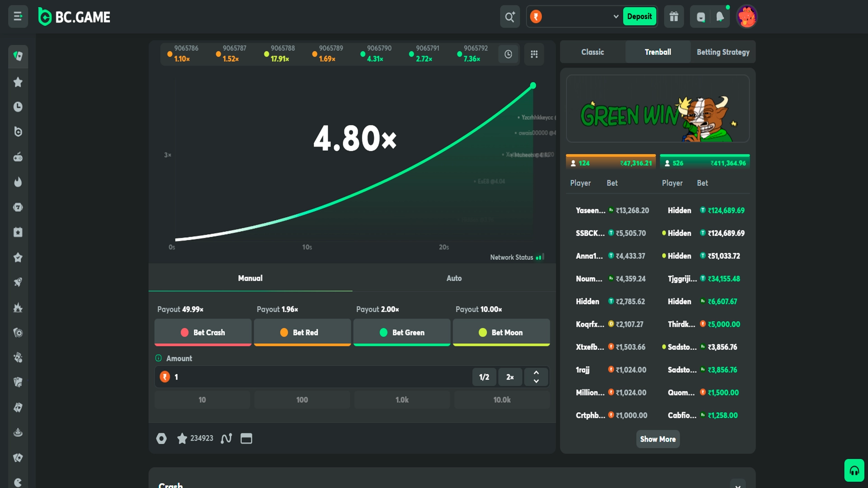The height and width of the screenshot is (488, 868).
Task: Select the Bet Red option
Action: pyautogui.click(x=302, y=333)
